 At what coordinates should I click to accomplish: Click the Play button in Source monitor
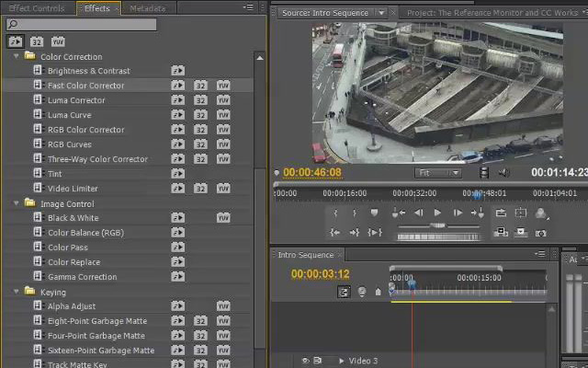(437, 213)
